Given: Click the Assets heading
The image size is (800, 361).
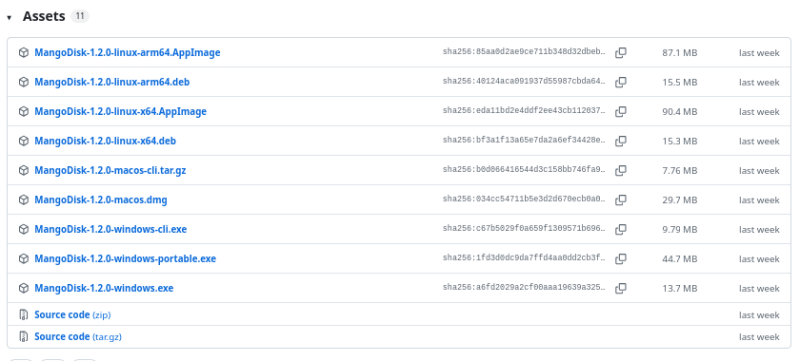Looking at the screenshot, I should pyautogui.click(x=44, y=16).
